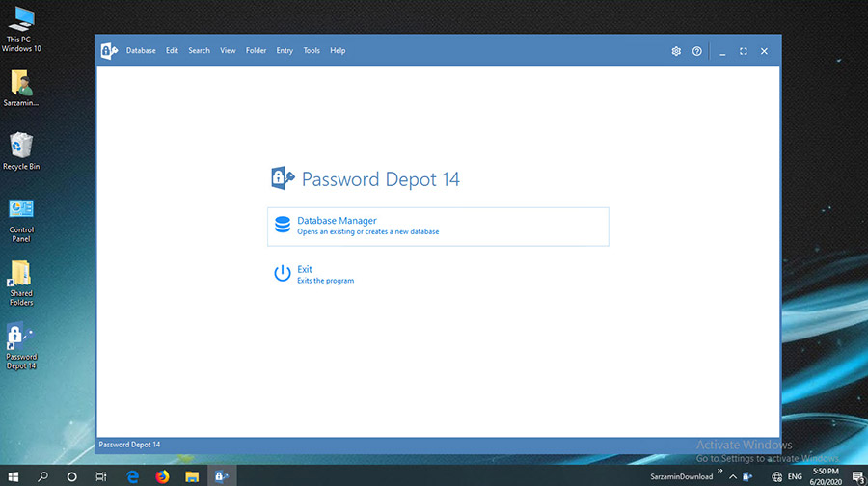Click the help question mark icon
The image size is (868, 486).
click(x=697, y=51)
